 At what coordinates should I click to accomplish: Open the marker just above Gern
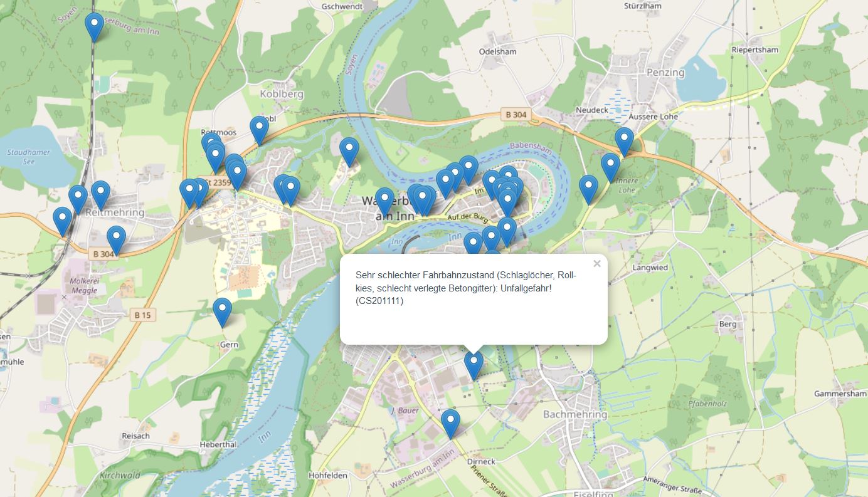[223, 311]
